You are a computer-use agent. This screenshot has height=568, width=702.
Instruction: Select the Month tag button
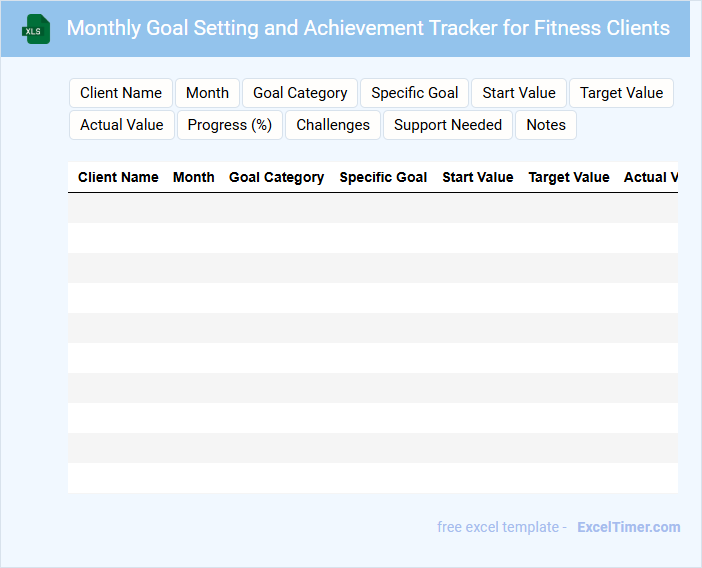(x=207, y=93)
